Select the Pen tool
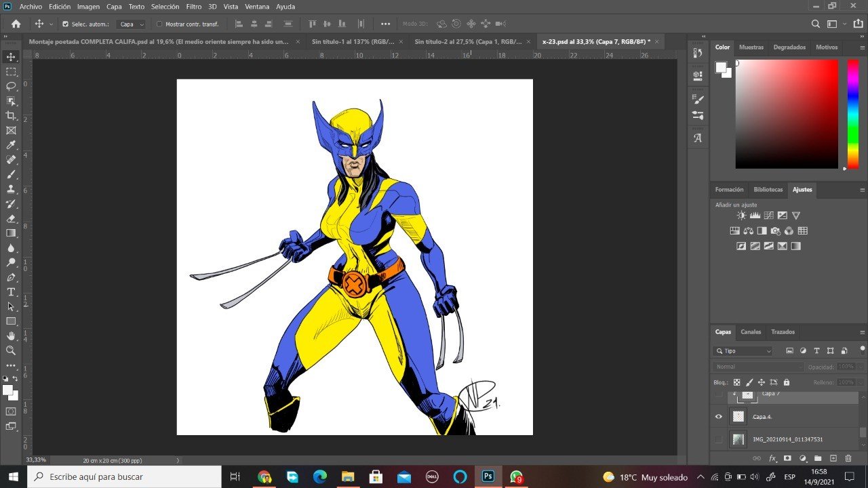This screenshot has width=868, height=488. click(x=11, y=277)
